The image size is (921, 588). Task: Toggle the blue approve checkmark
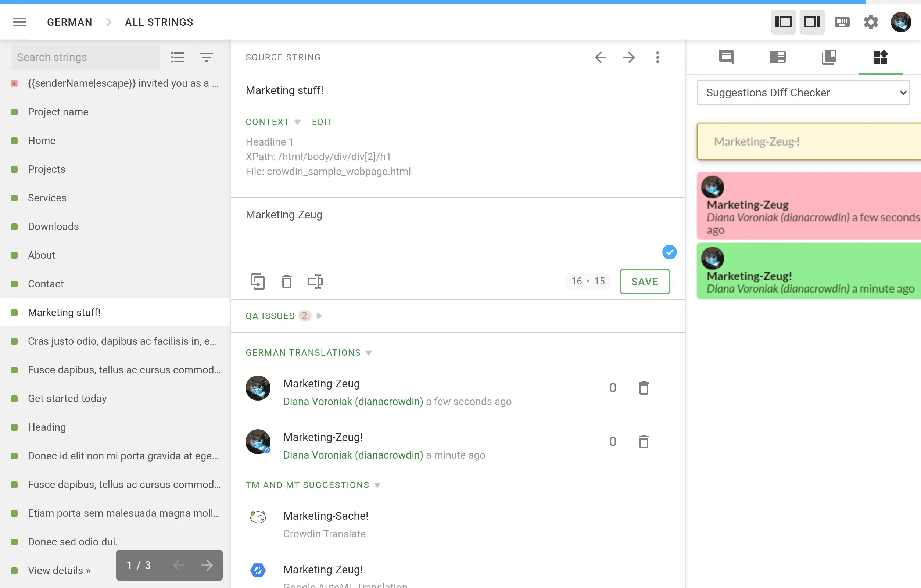669,252
